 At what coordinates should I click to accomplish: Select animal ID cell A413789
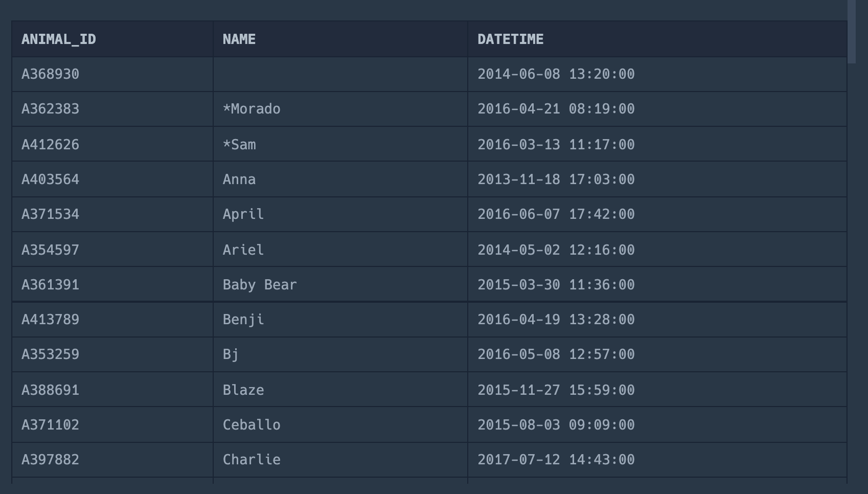pyautogui.click(x=51, y=320)
